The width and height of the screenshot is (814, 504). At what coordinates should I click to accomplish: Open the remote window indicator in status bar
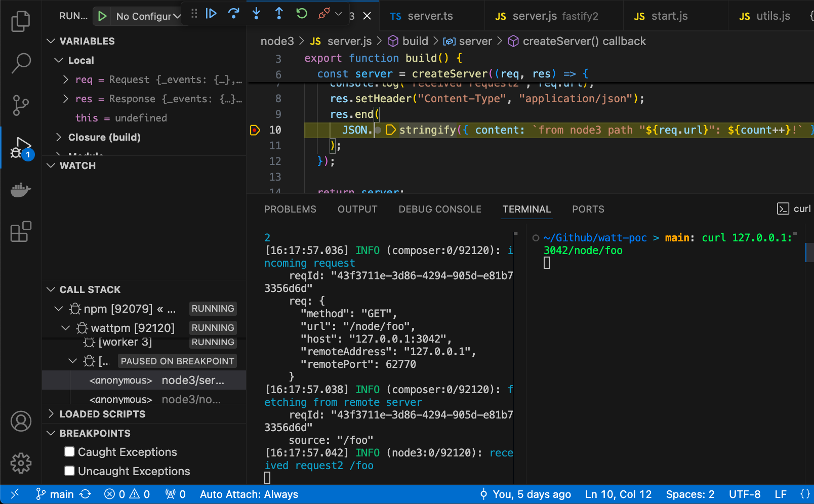[x=15, y=494]
